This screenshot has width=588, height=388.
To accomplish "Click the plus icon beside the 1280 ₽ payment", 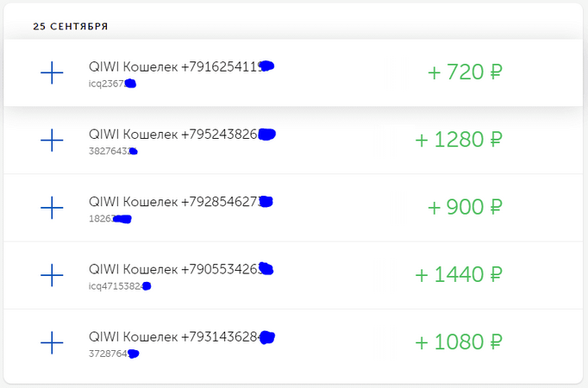I will (52, 141).
